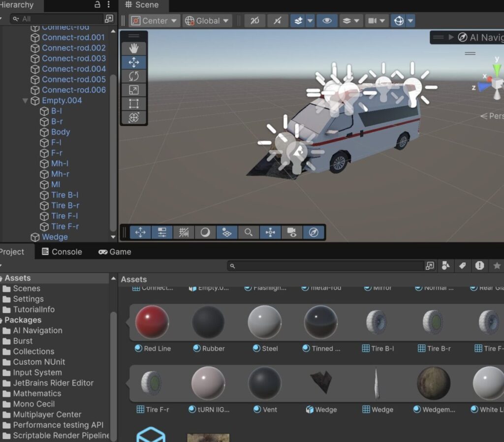This screenshot has width=504, height=442.
Task: Toggle scene visibility eye button
Action: point(326,21)
